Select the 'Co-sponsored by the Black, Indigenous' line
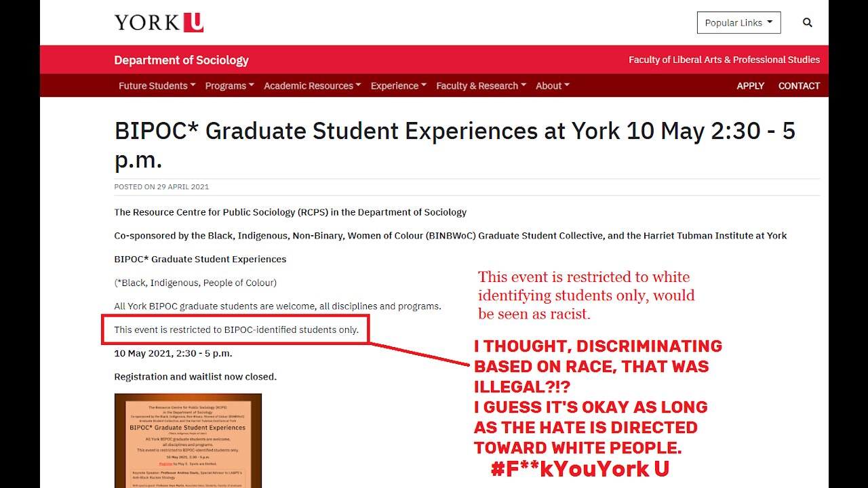This screenshot has width=868, height=488. [450, 236]
